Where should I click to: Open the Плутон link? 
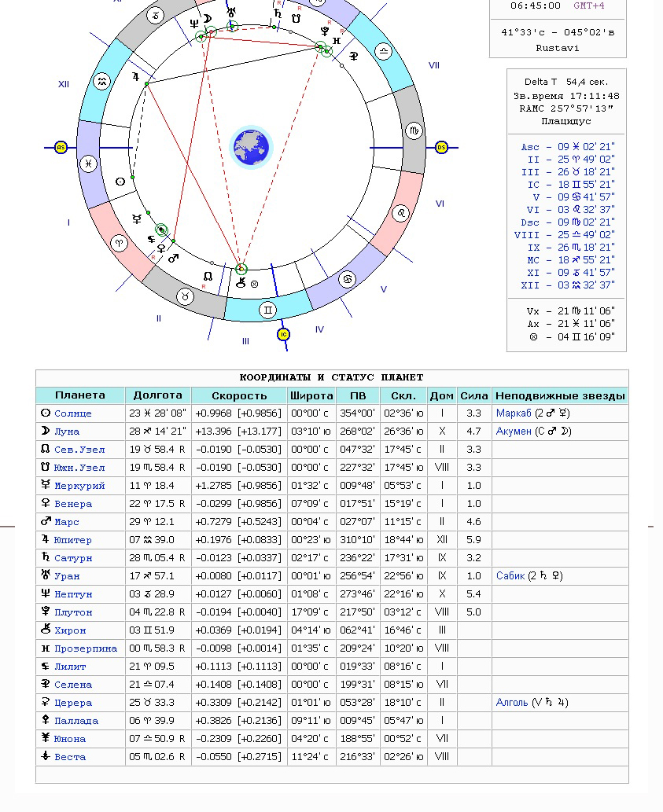click(x=73, y=612)
